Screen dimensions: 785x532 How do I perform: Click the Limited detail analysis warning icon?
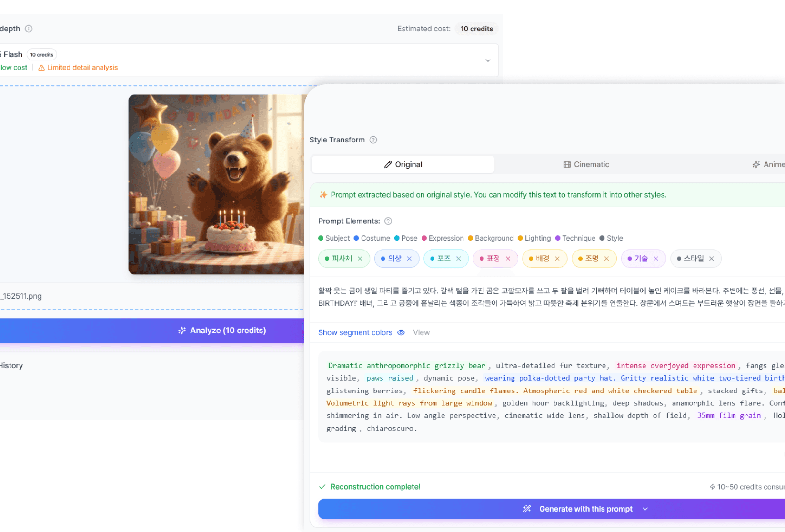point(41,68)
